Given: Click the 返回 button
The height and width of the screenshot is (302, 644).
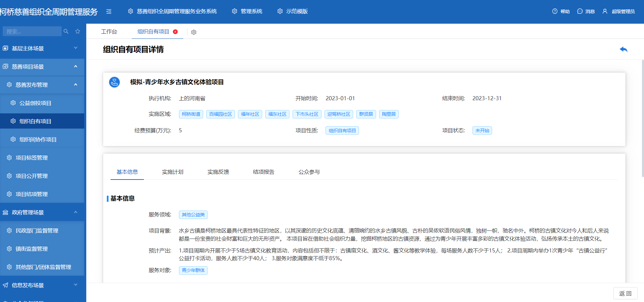Looking at the screenshot, I should (x=625, y=294).
